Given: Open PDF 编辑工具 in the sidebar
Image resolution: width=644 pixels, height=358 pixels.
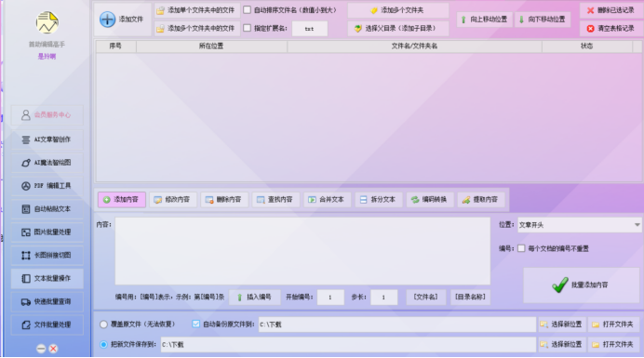Looking at the screenshot, I should pyautogui.click(x=47, y=186).
